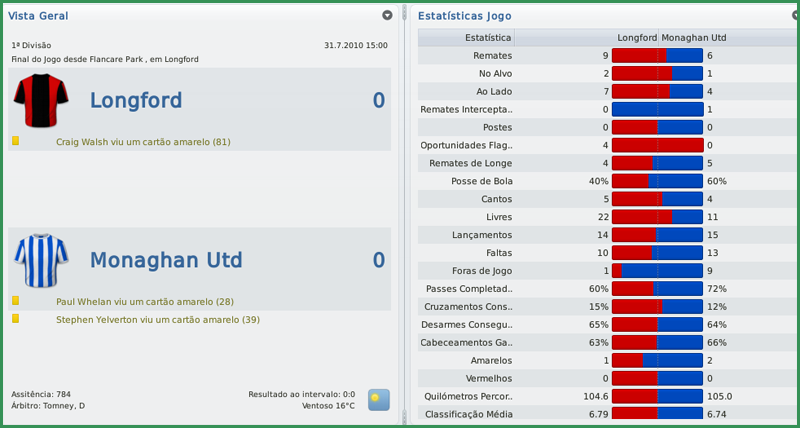The image size is (800, 428).
Task: Click Paul Whelan's yellow card icon
Action: point(15,301)
